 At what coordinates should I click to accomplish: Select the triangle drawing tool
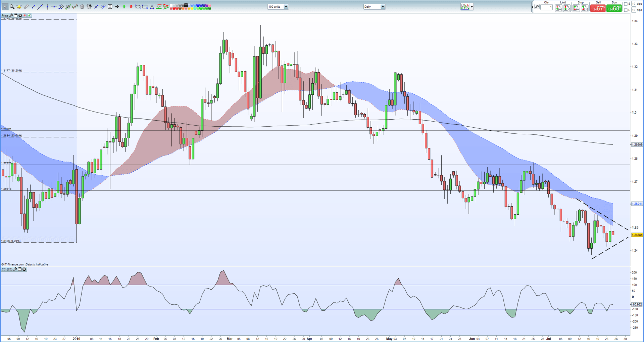(x=152, y=7)
